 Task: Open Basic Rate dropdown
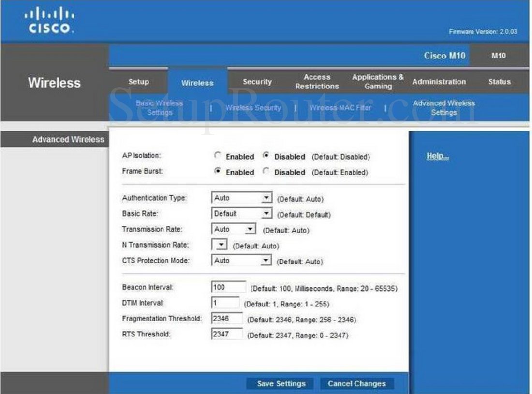pyautogui.click(x=241, y=213)
